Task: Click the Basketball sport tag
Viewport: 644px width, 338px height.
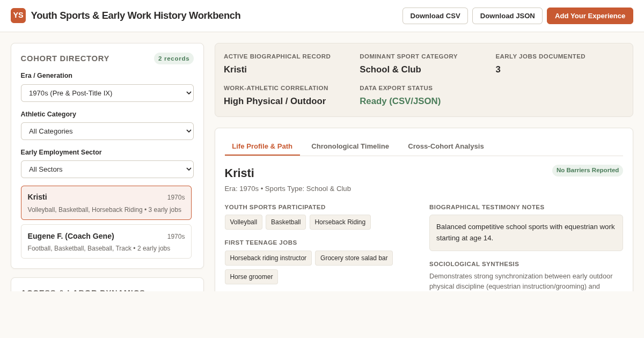Action: [x=286, y=222]
